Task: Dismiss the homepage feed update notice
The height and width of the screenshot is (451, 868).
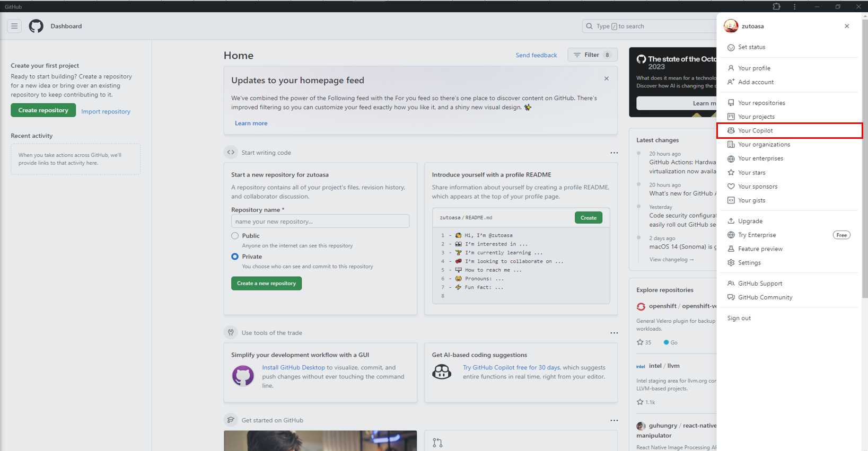Action: (607, 78)
